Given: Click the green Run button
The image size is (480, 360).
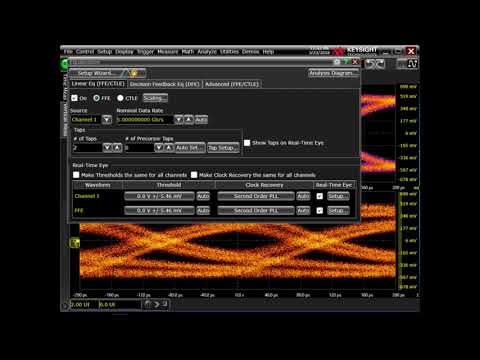Looking at the screenshot, I should click(64, 64).
